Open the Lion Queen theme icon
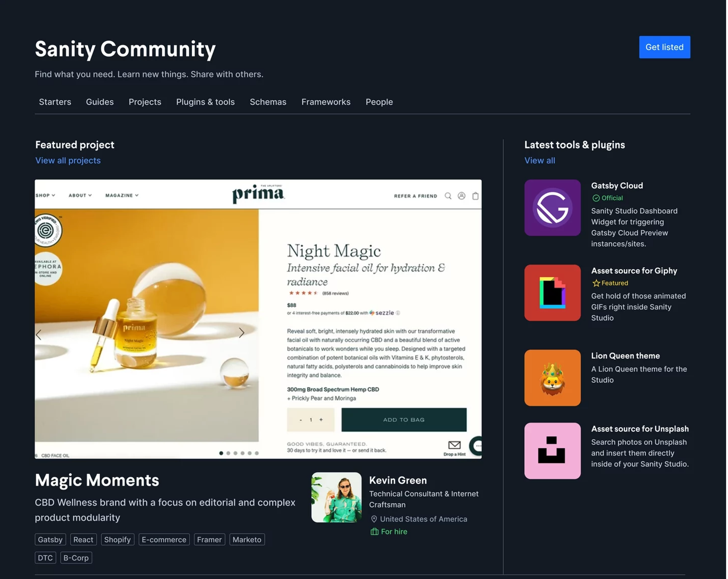The image size is (728, 579). pyautogui.click(x=552, y=378)
